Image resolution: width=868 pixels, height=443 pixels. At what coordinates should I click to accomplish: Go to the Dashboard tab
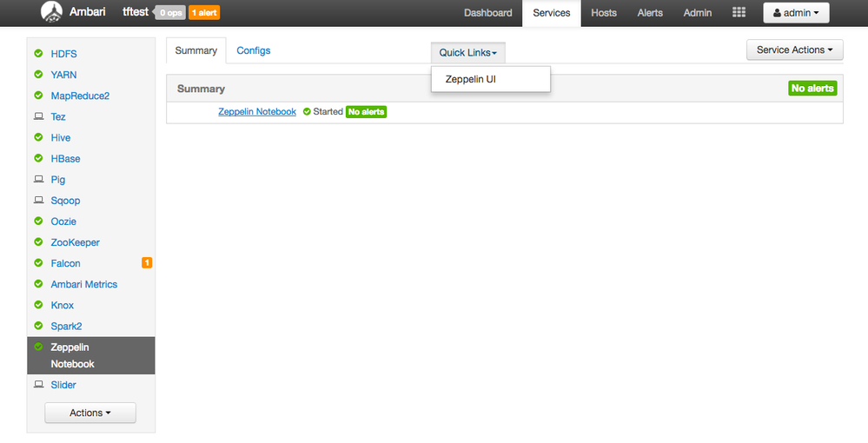487,13
